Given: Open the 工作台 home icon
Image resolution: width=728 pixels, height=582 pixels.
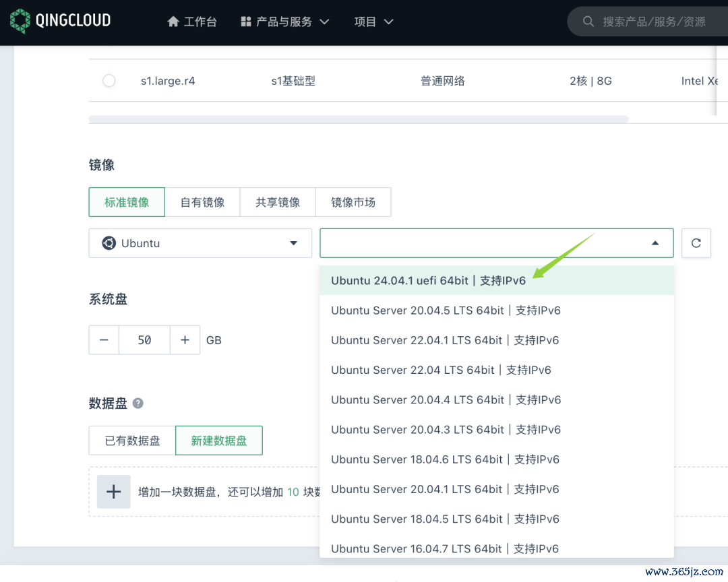Looking at the screenshot, I should (x=173, y=22).
